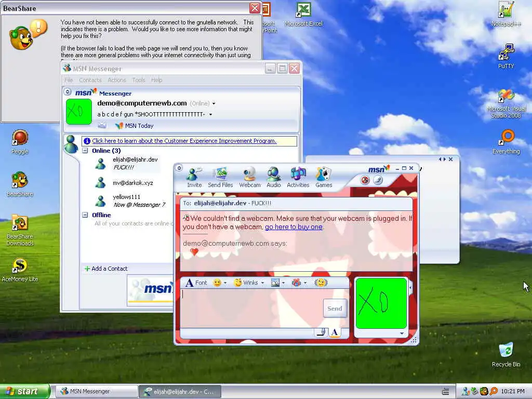Open Microsoft Excel desktop shortcut
Image resolution: width=532 pixels, height=399 pixels.
click(x=303, y=14)
